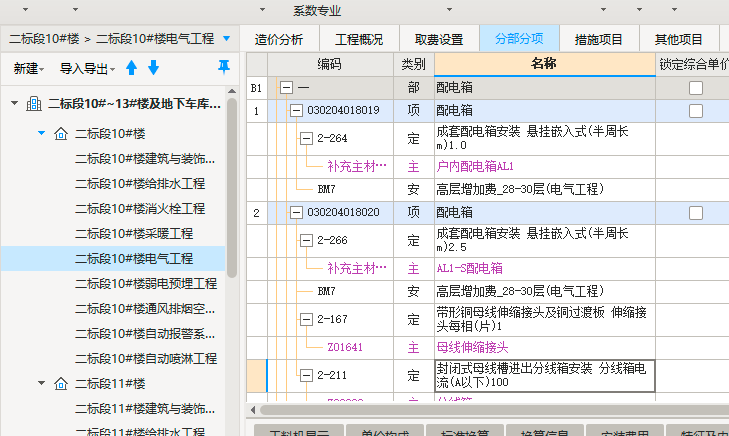The width and height of the screenshot is (729, 436).
Task: Collapse quota 2-266
Action: tap(306, 240)
